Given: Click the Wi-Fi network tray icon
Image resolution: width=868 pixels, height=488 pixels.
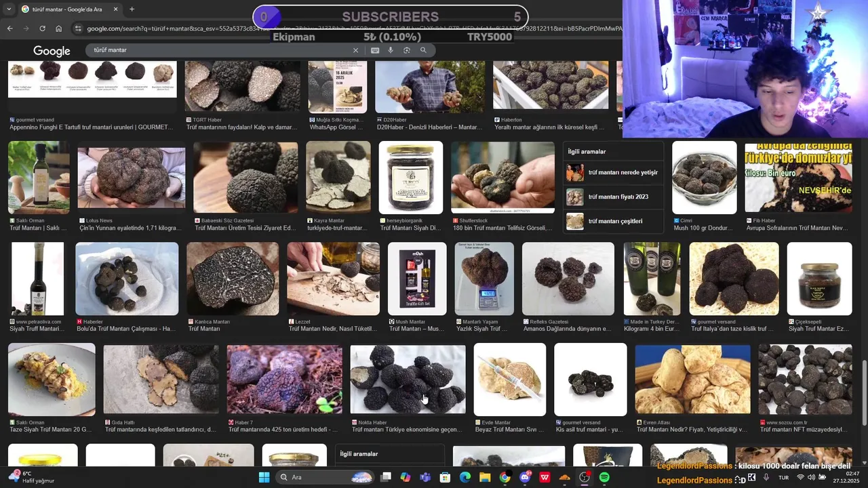Looking at the screenshot, I should coord(800,477).
